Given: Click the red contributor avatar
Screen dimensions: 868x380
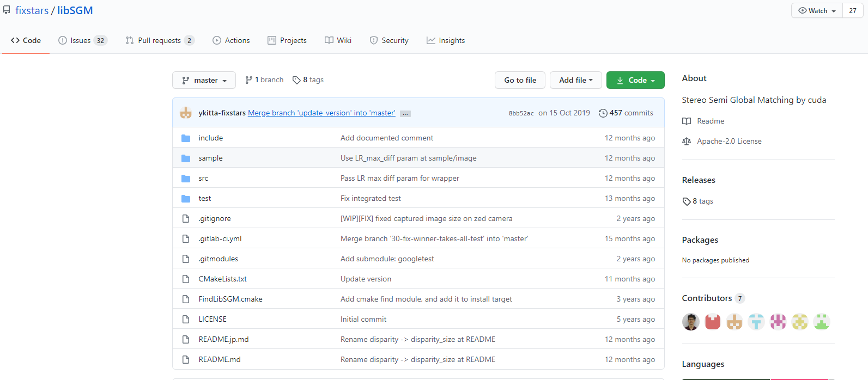Looking at the screenshot, I should click(713, 322).
